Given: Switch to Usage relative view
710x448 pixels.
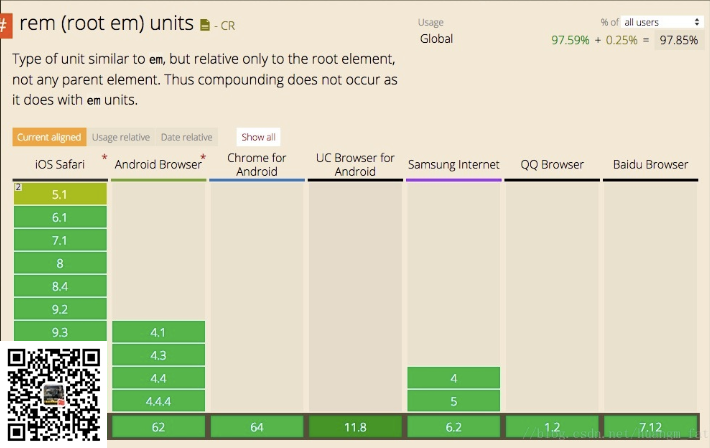Looking at the screenshot, I should [121, 137].
